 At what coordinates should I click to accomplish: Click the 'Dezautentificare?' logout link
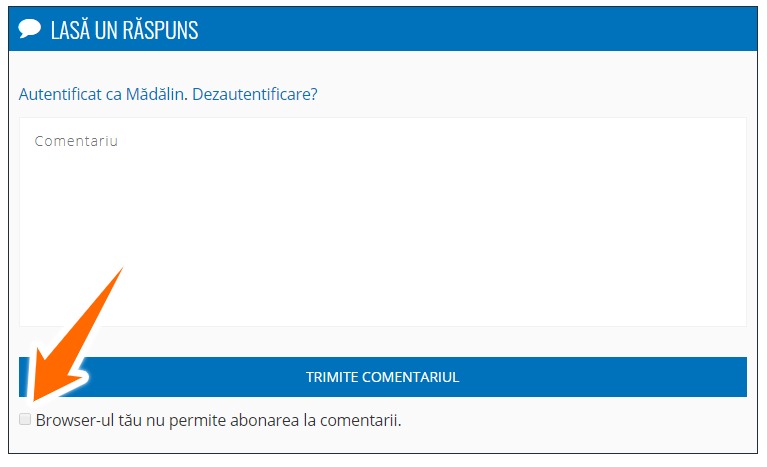pos(255,94)
